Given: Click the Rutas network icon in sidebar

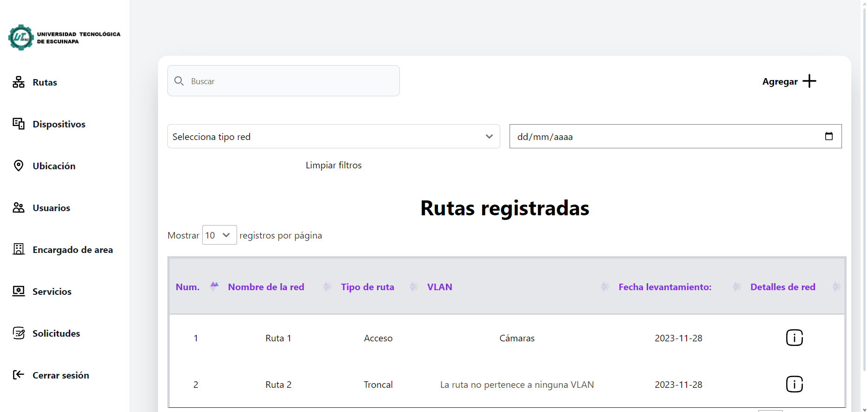Looking at the screenshot, I should pos(19,82).
